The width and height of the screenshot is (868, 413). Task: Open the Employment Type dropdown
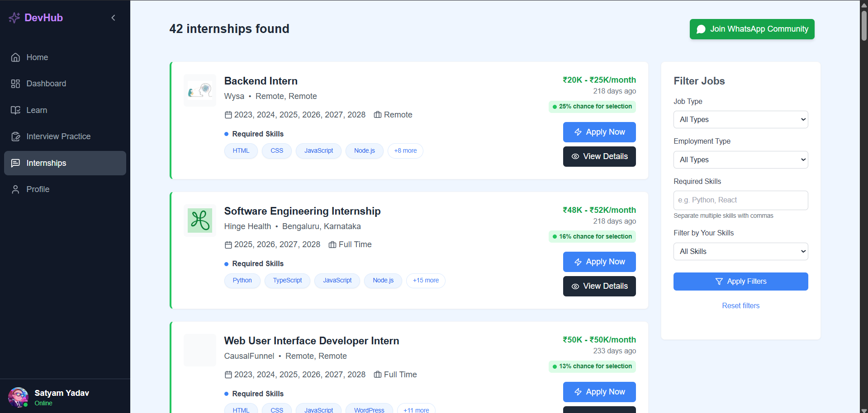pyautogui.click(x=740, y=160)
